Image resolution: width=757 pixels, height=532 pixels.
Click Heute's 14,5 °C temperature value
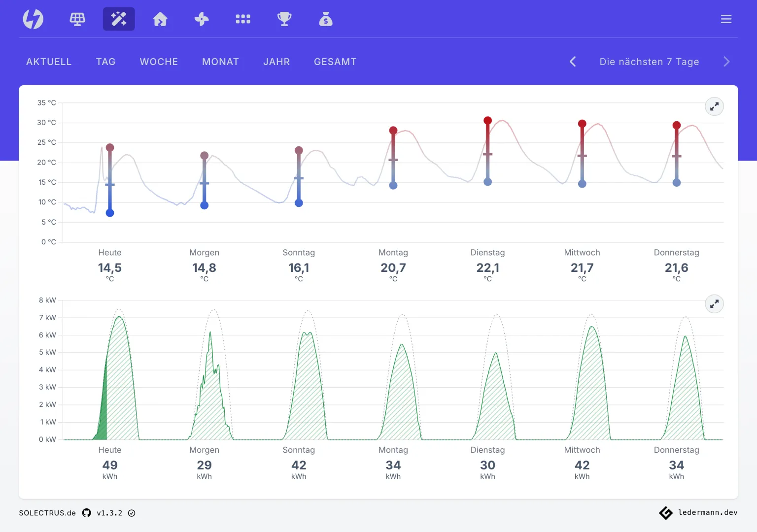coord(110,268)
